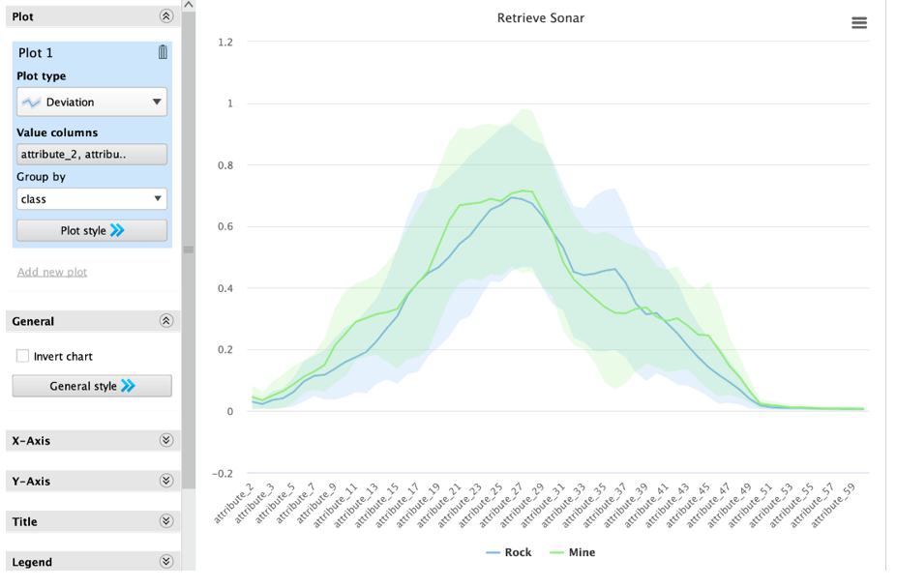Collapse the Plot section
This screenshot has width=897, height=588.
[x=165, y=16]
